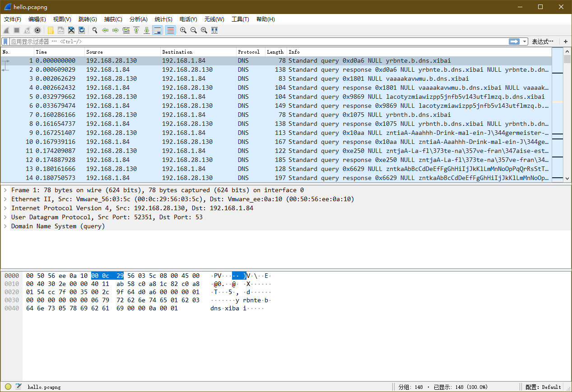572x392 pixels.
Task: Open the 帮助(H) menu
Action: [265, 19]
